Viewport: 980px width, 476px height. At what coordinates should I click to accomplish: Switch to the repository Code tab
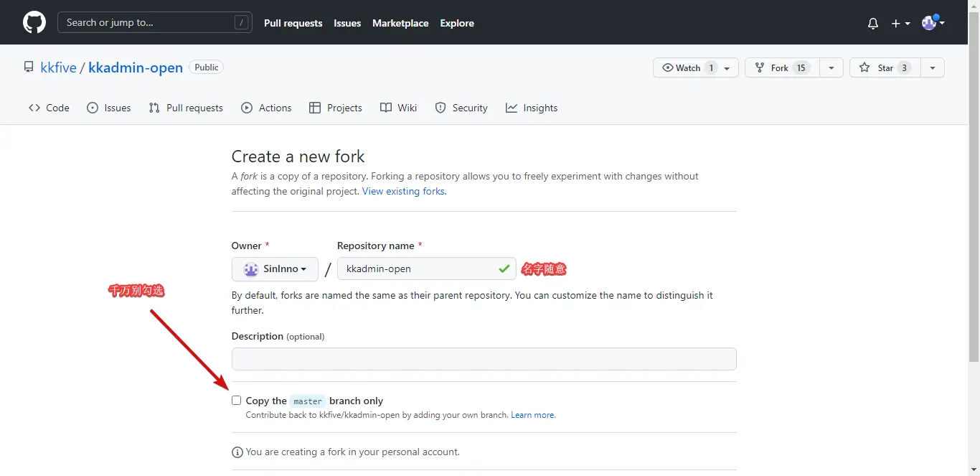[49, 108]
